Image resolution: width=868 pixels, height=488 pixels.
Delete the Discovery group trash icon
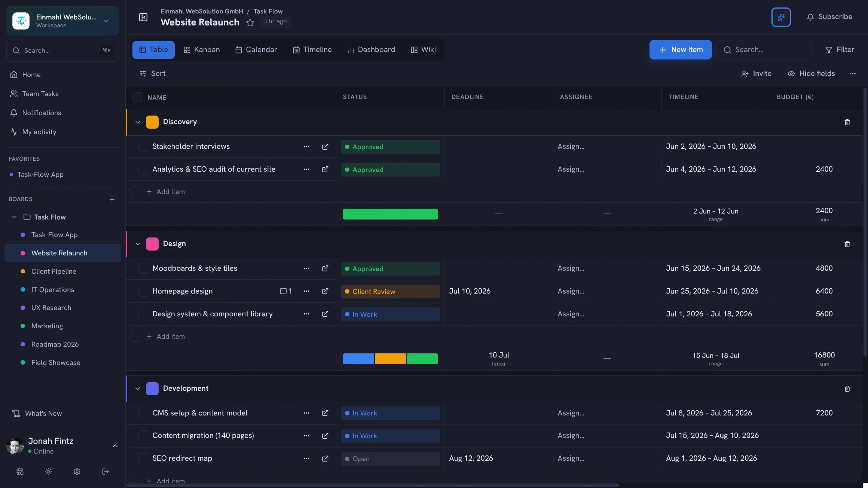pos(847,122)
